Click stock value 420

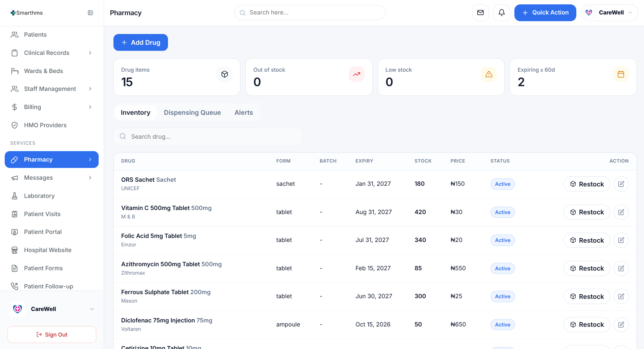[420, 212]
